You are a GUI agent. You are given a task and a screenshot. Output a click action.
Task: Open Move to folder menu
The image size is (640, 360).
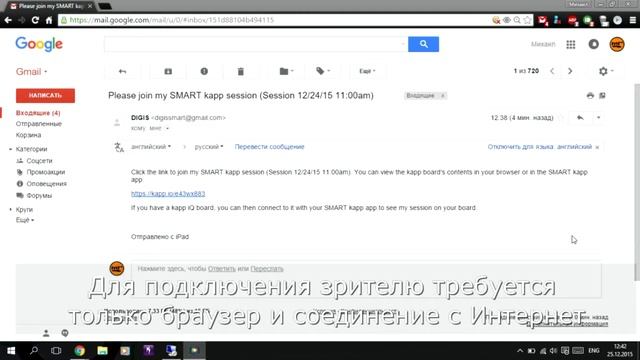(x=286, y=71)
